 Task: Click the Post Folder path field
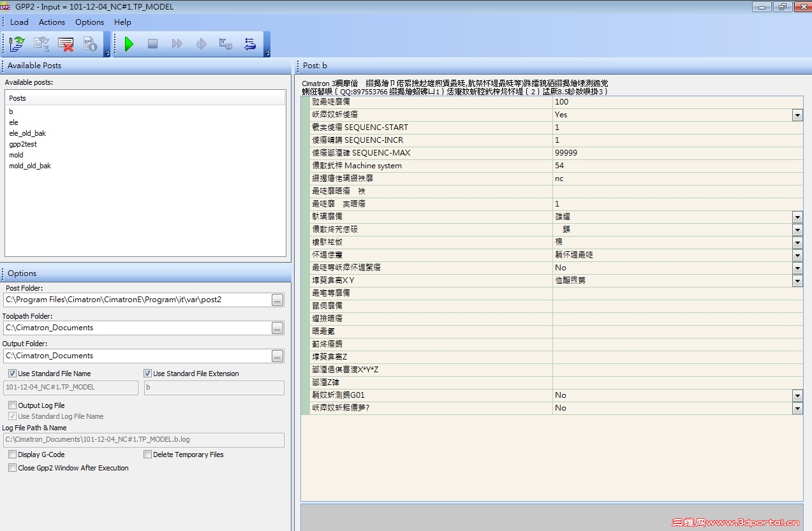tap(137, 300)
